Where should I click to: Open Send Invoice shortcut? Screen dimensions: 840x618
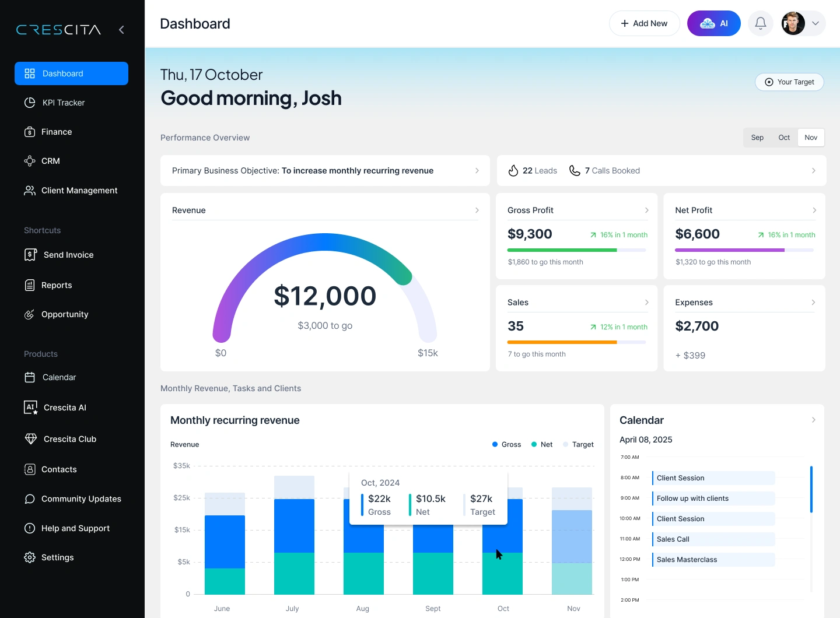pyautogui.click(x=67, y=255)
